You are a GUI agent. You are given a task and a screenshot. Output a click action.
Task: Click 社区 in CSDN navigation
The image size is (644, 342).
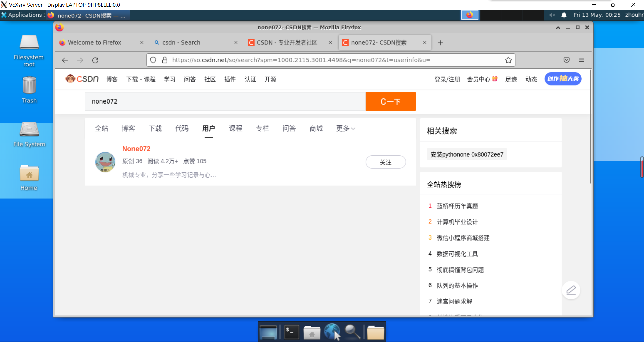coord(210,79)
